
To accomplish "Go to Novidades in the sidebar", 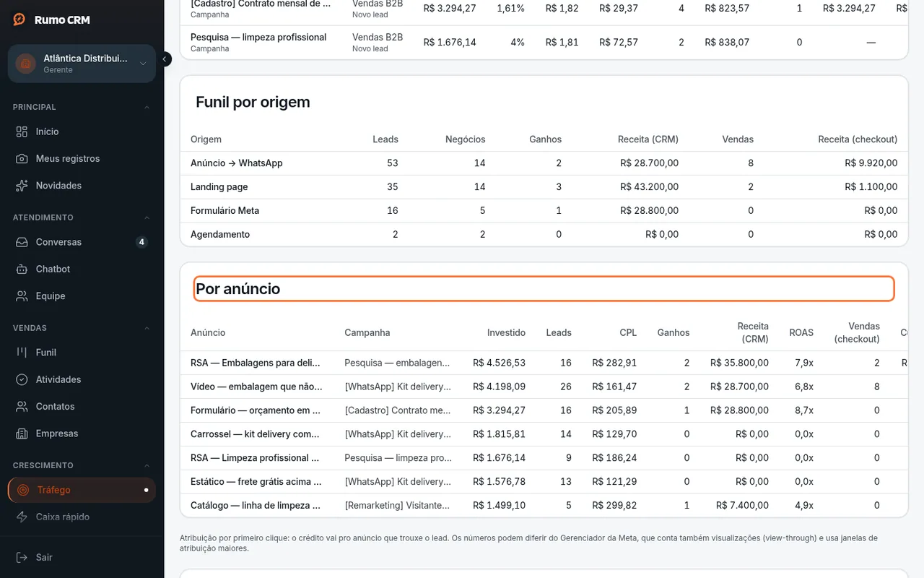I will click(x=82, y=186).
